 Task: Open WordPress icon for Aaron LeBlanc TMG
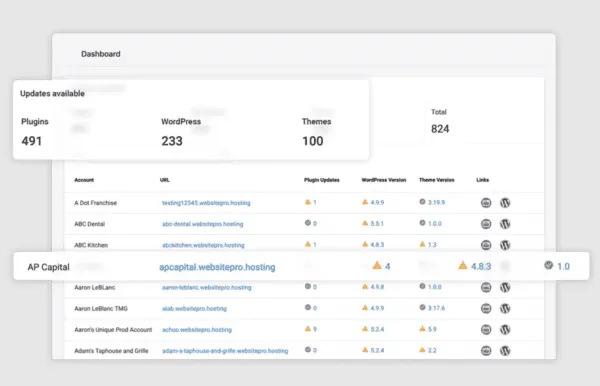tap(505, 308)
